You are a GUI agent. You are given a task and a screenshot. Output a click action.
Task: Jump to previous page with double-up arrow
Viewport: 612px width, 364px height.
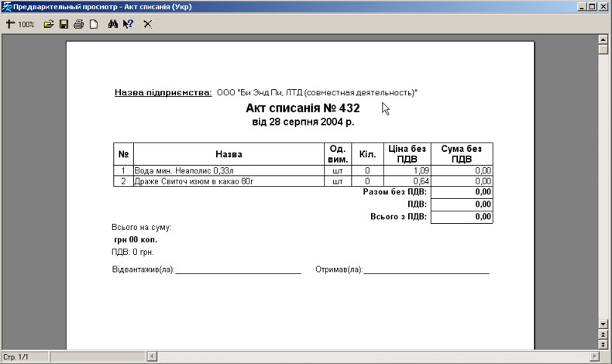pos(603,333)
